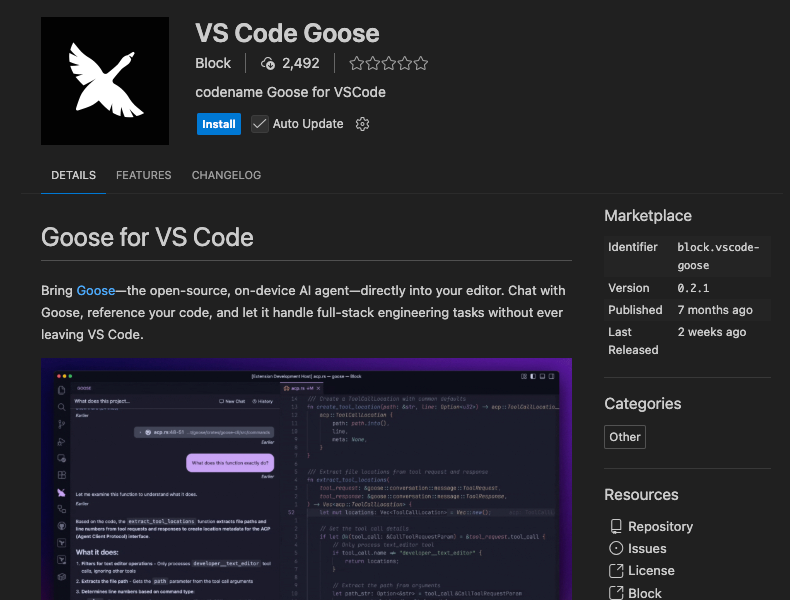This screenshot has height=600, width=790.
Task: Click the block.vscode-goose identifier
Action: click(718, 256)
